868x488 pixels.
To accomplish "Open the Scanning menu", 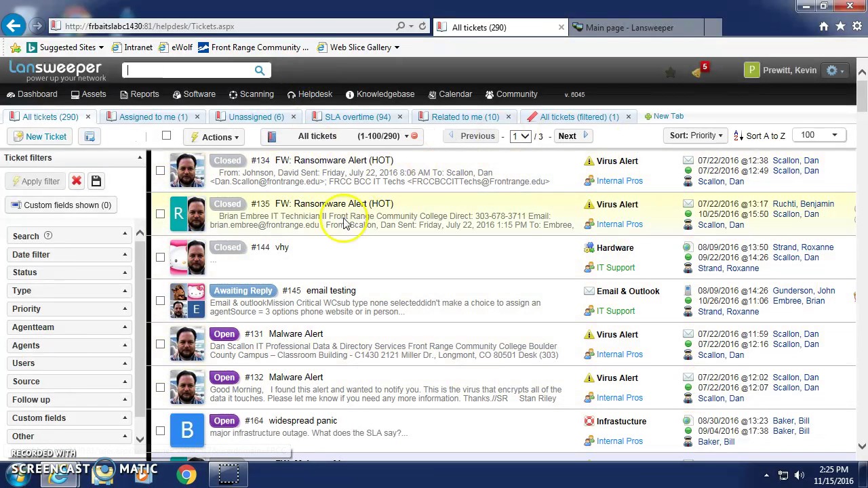I will point(251,94).
